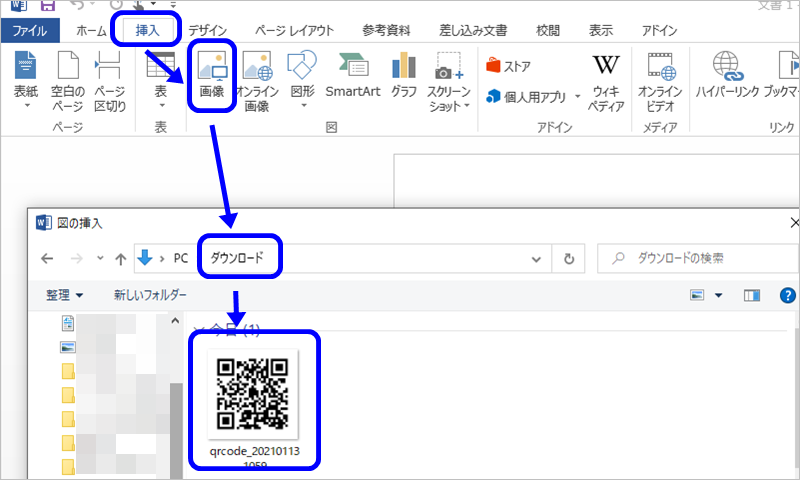Open the view options dropdown arrow
This screenshot has height=480, width=800.
(x=718, y=295)
